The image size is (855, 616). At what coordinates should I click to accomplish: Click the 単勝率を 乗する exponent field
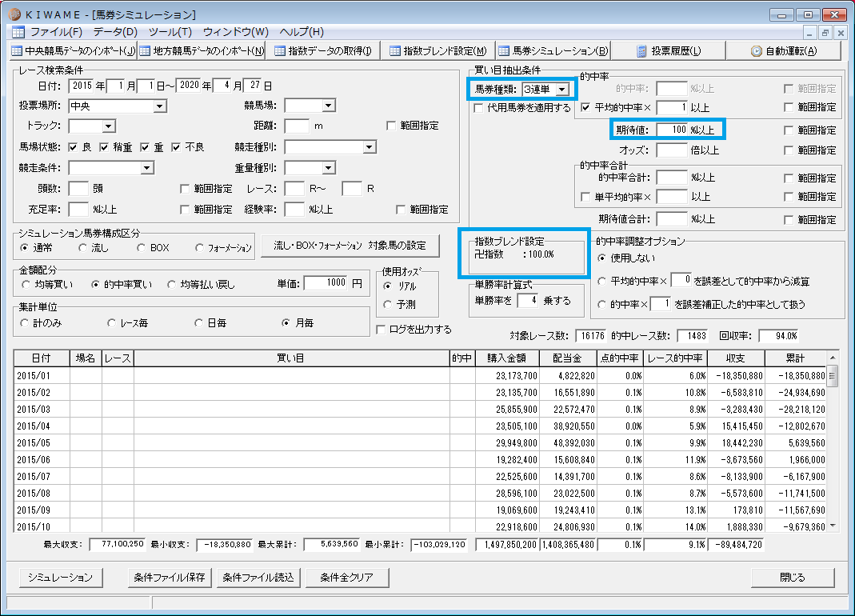(x=528, y=301)
